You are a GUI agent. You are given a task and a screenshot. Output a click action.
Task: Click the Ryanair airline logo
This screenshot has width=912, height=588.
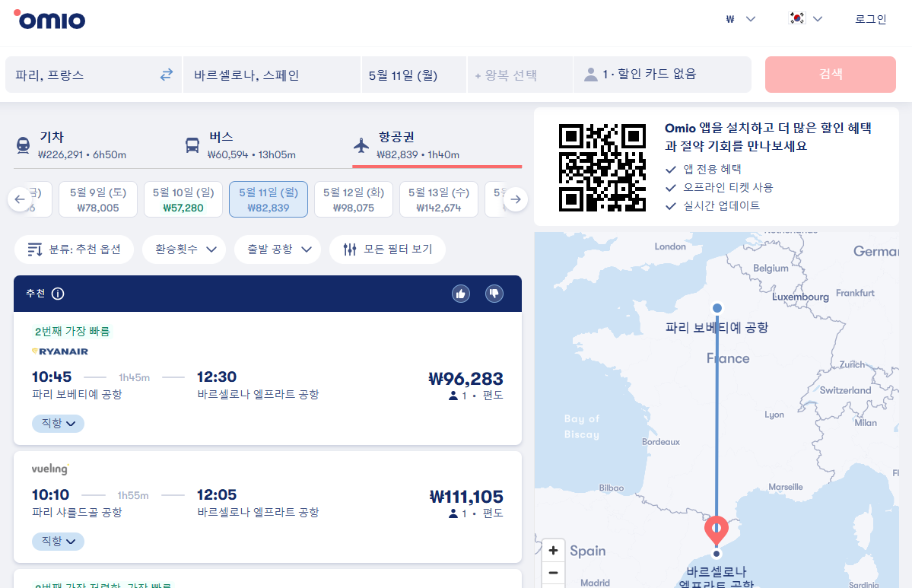tap(60, 351)
